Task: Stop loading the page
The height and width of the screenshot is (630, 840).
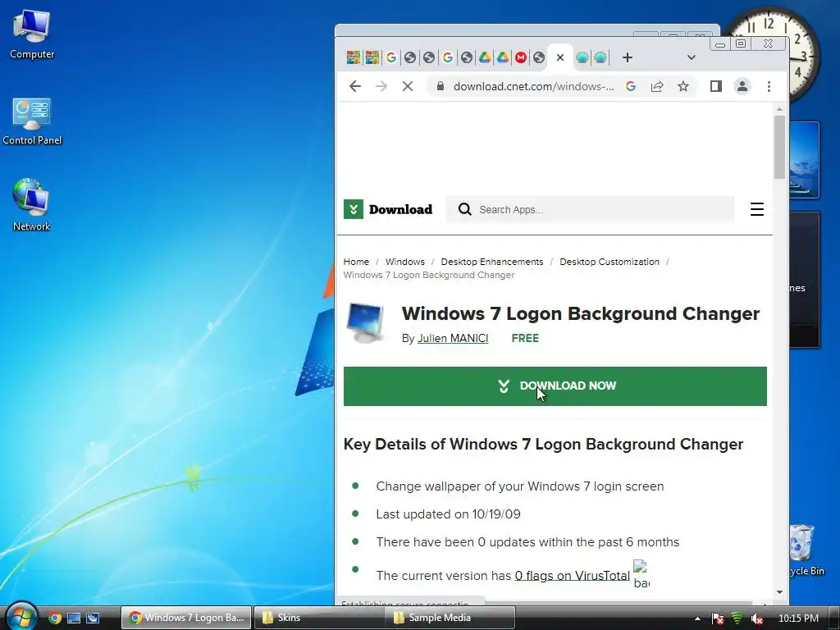Action: 408,86
